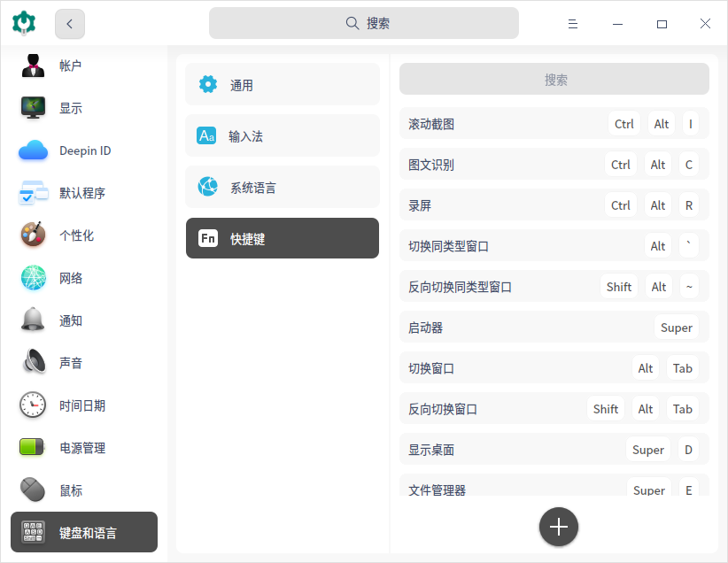This screenshot has width=728, height=563.
Task: Open the 输入法 (Input Method) section
Action: coord(282,135)
